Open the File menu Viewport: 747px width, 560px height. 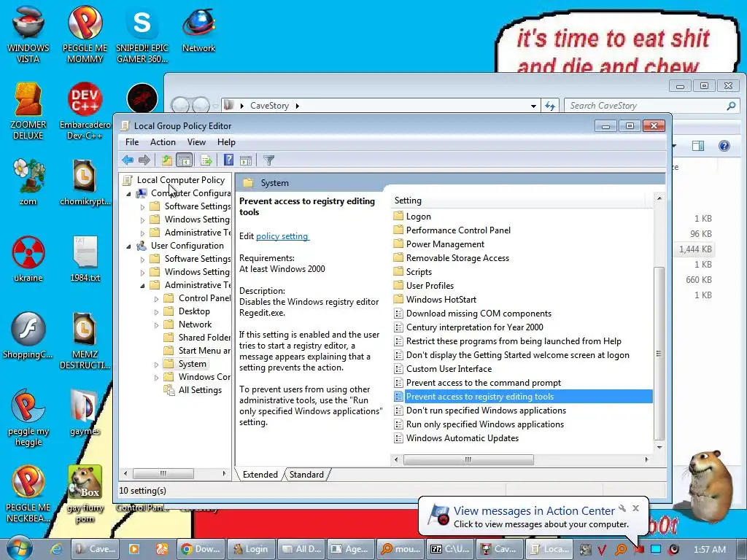pos(132,142)
